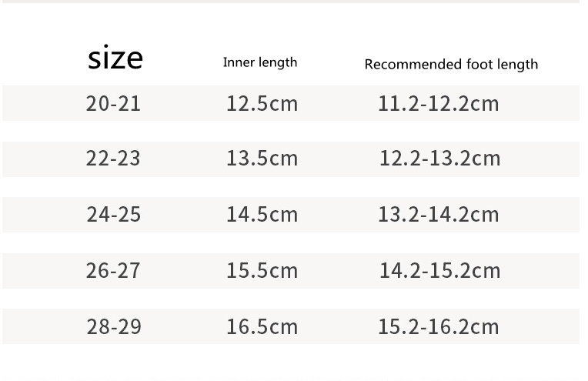This screenshot has width=588, height=381.
Task: Select the size 20-21 cell
Action: pos(114,103)
